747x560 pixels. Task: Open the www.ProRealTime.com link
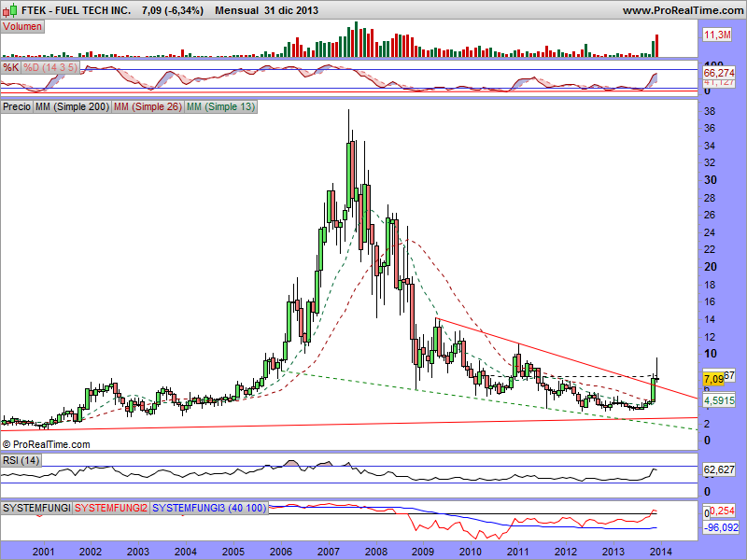coord(683,10)
